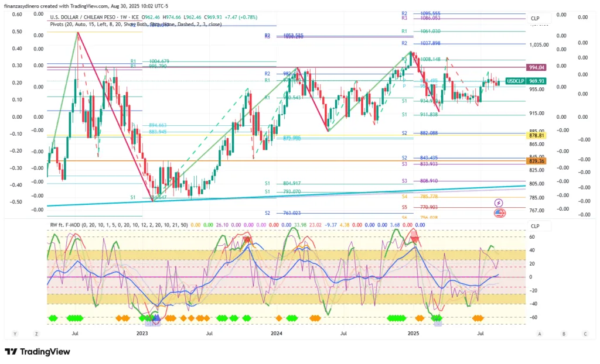This screenshot has height=364, width=600.
Task: Click the yellow 878.81 price label
Action: click(537, 135)
